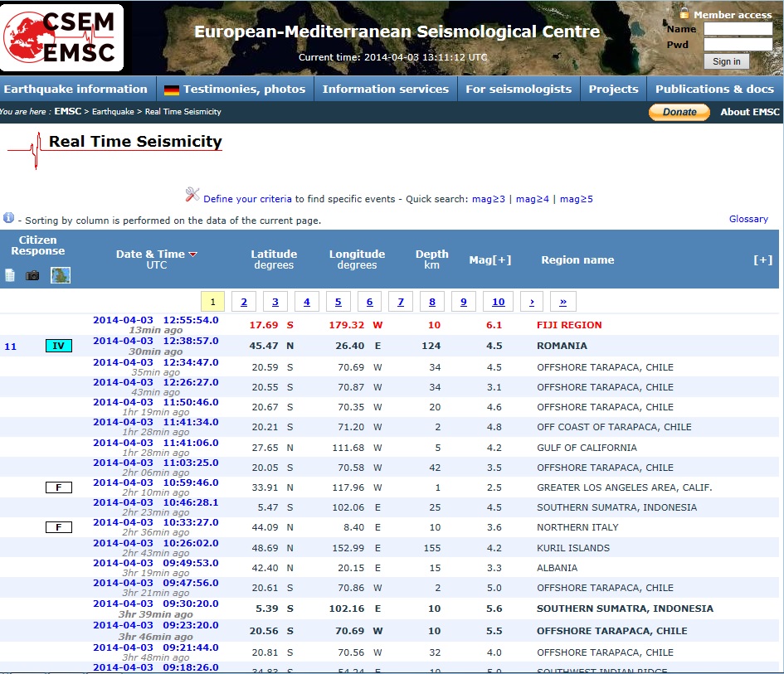Click the padlock icon beside Member access
Image resolution: width=784 pixels, height=674 pixels.
tap(684, 13)
